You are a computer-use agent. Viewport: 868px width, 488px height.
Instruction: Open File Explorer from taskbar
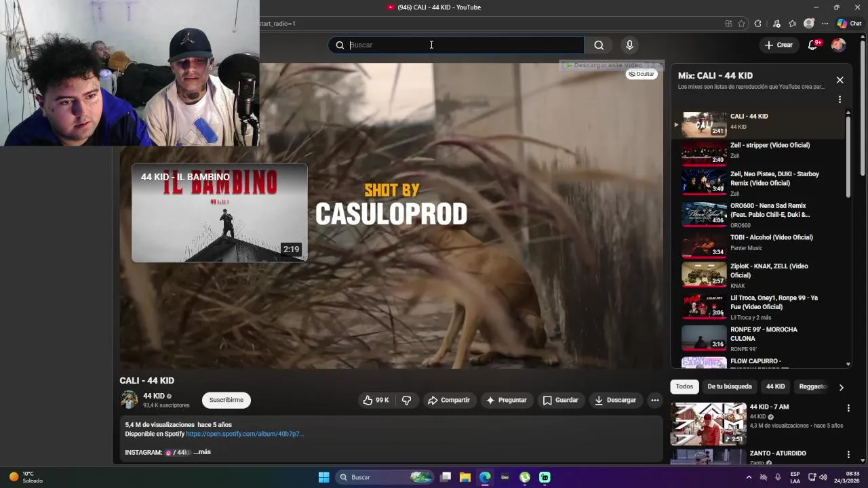465,477
